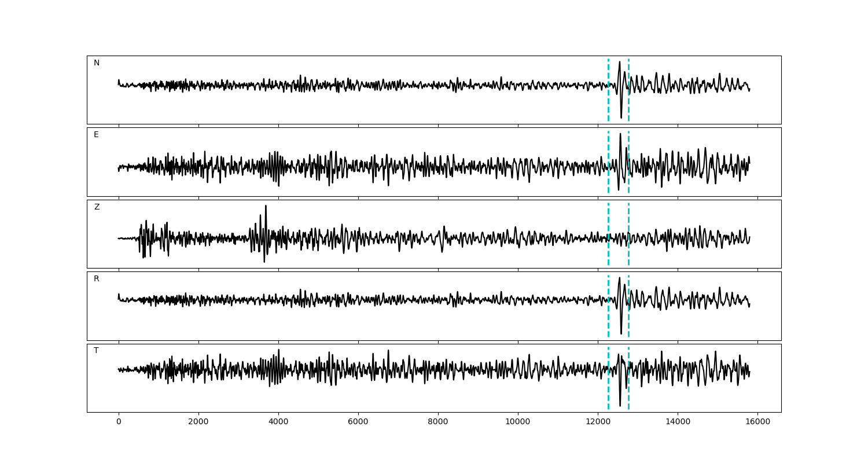Click the N component label
Image resolution: width=868 pixels, height=463 pixels.
tap(97, 63)
